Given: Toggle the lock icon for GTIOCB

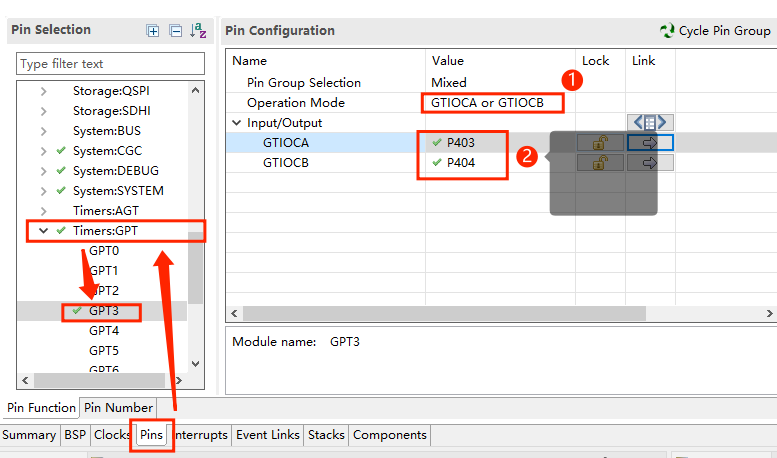Looking at the screenshot, I should (x=600, y=163).
